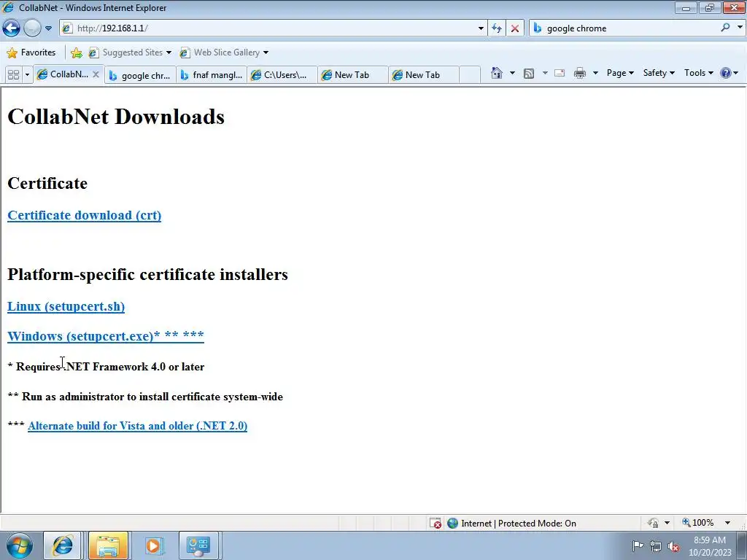Viewport: 747px width, 560px height.
Task: Click the Home house icon
Action: (x=496, y=73)
